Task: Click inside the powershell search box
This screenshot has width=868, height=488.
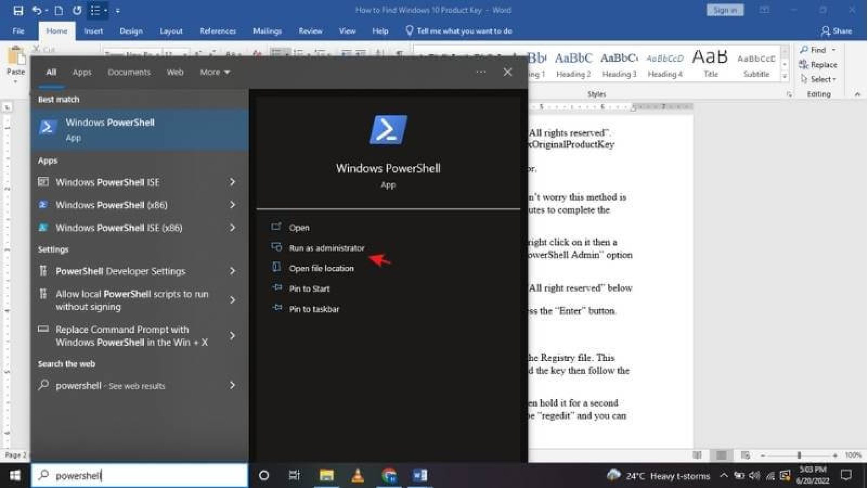Action: coord(140,475)
